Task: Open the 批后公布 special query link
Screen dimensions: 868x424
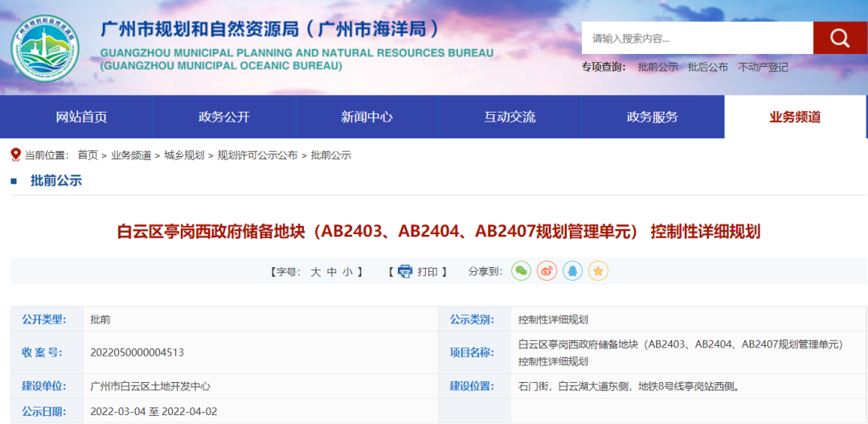Action: click(708, 68)
